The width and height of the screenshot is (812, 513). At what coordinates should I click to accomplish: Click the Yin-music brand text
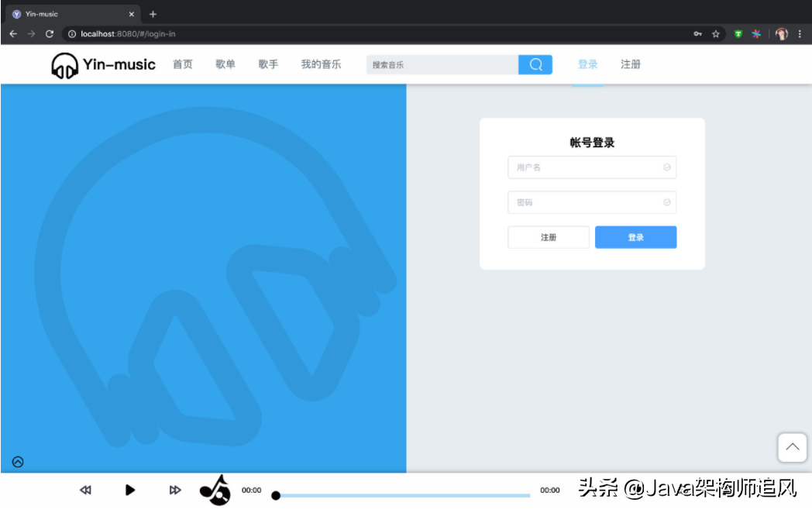(x=119, y=65)
